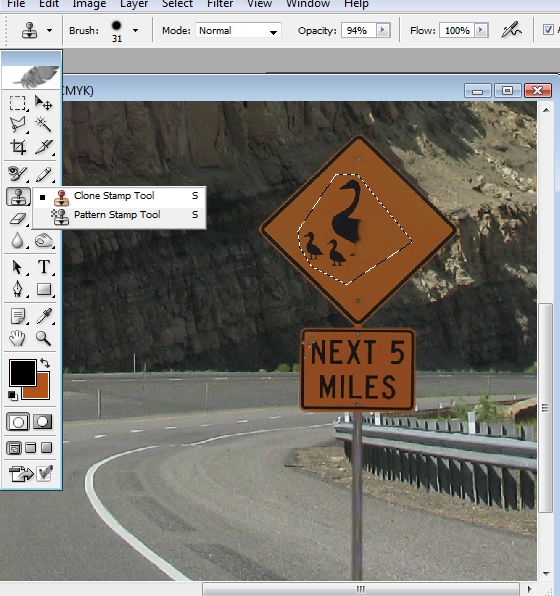This screenshot has width=560, height=596.
Task: Switch to Quick Mask mode
Action: (x=42, y=422)
